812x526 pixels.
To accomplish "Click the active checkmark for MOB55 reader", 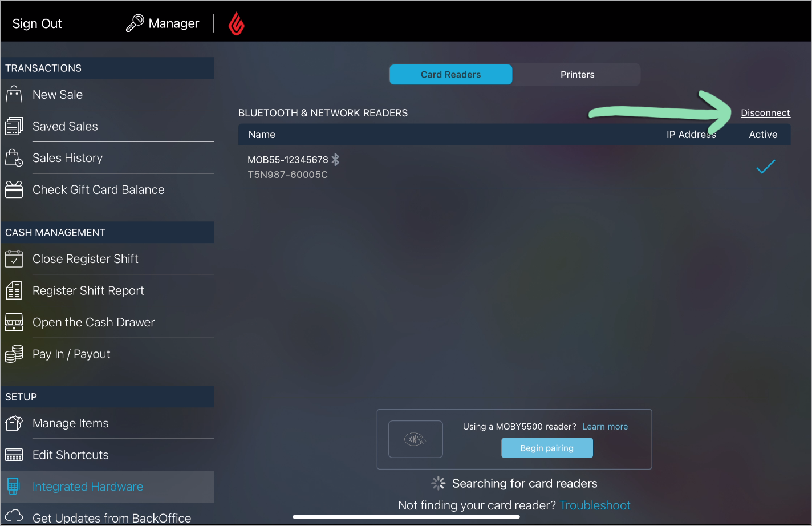I will (765, 167).
